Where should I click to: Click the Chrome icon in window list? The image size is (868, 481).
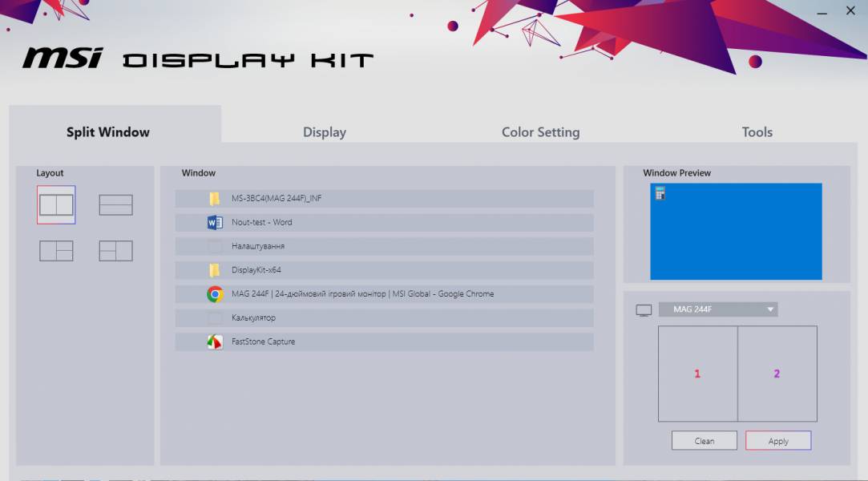click(215, 294)
